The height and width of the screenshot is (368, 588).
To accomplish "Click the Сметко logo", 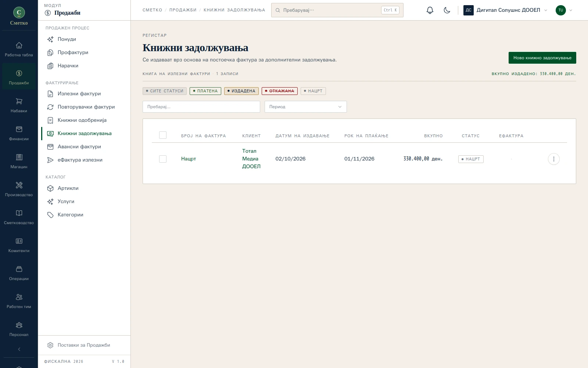I will 19,15.
